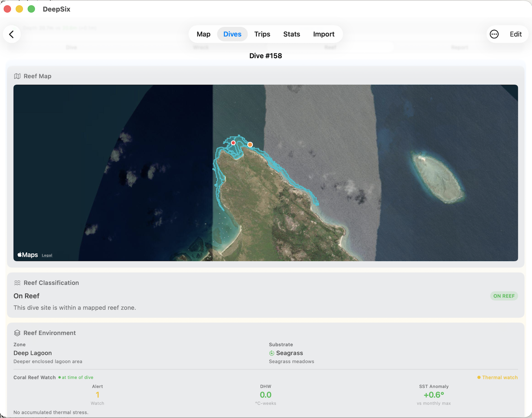Viewport: 532px width, 418px height.
Task: Click the Seagrass substrate label
Action: pyautogui.click(x=290, y=353)
